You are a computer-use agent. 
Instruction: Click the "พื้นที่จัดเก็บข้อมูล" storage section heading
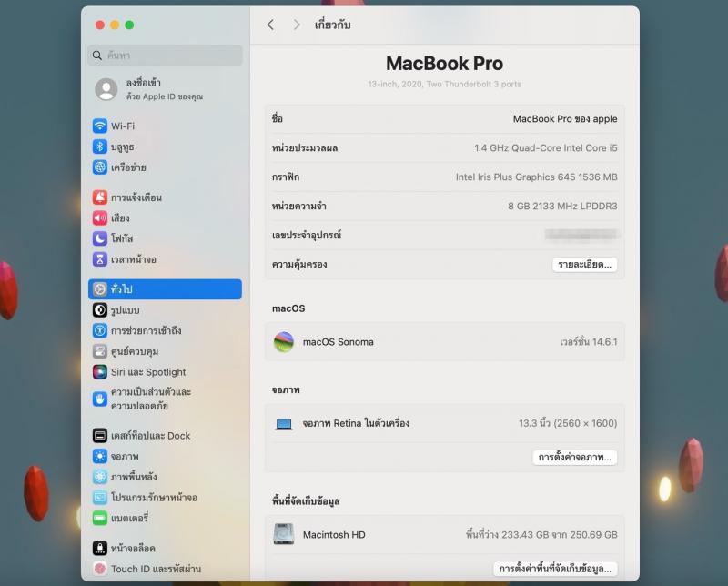point(306,501)
